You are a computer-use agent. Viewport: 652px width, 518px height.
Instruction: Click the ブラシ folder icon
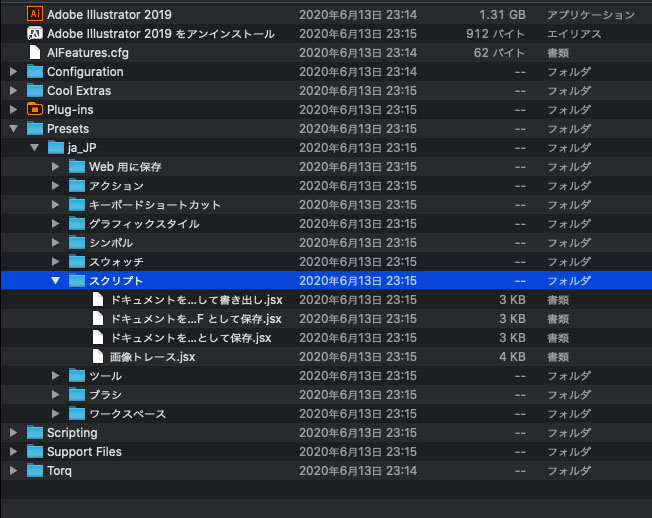[77, 395]
